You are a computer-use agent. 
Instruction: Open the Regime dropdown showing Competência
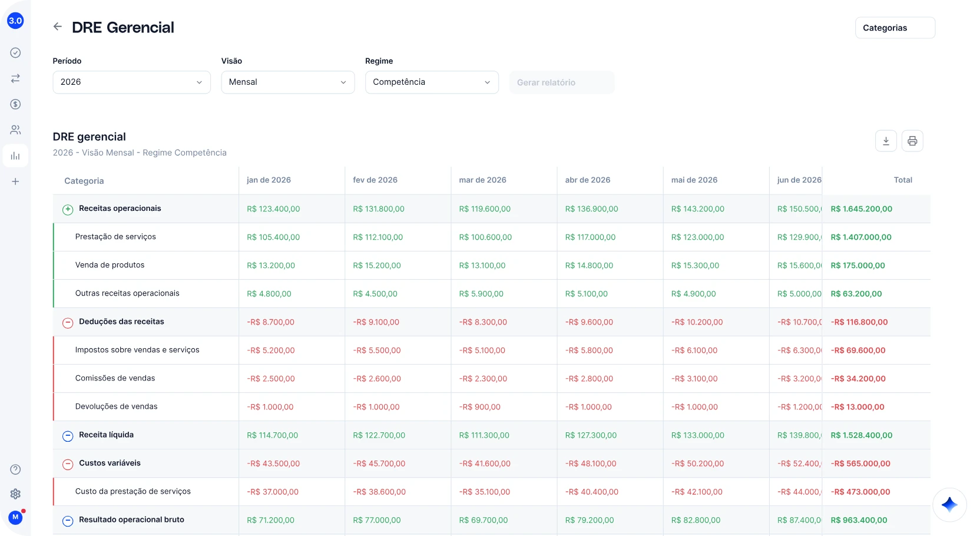(432, 82)
